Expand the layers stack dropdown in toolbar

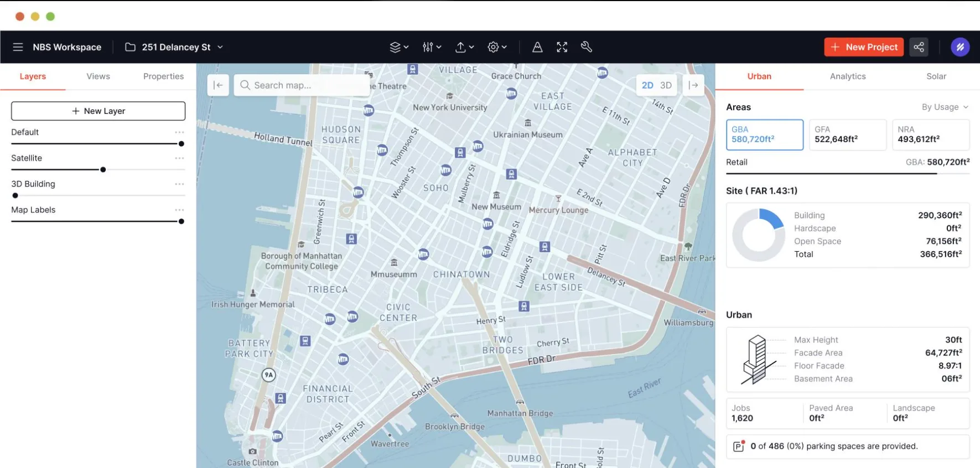[399, 47]
